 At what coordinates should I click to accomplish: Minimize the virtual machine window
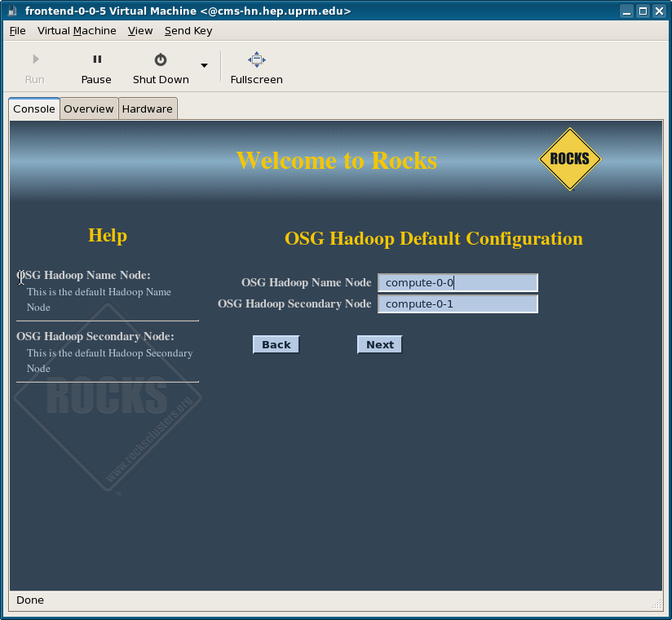(626, 11)
